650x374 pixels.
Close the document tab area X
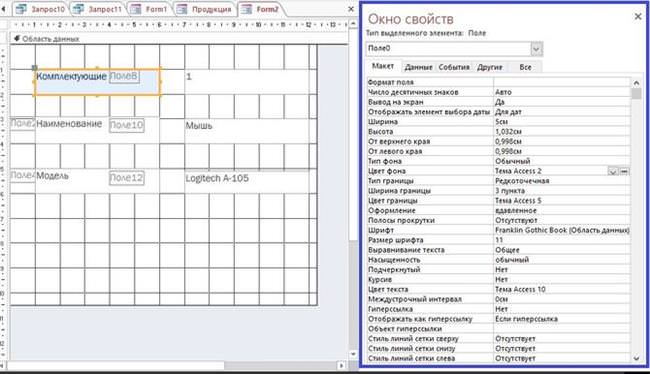(x=351, y=9)
